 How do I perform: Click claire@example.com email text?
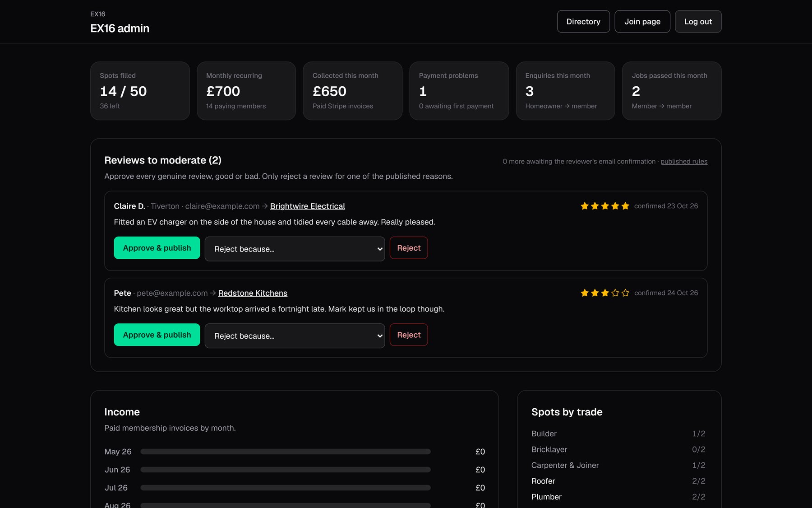(222, 206)
